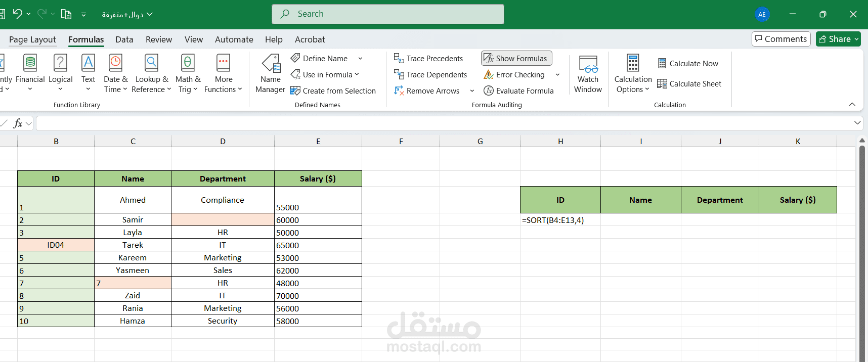Launch the Name Manager
The width and height of the screenshot is (868, 362).
(x=271, y=74)
